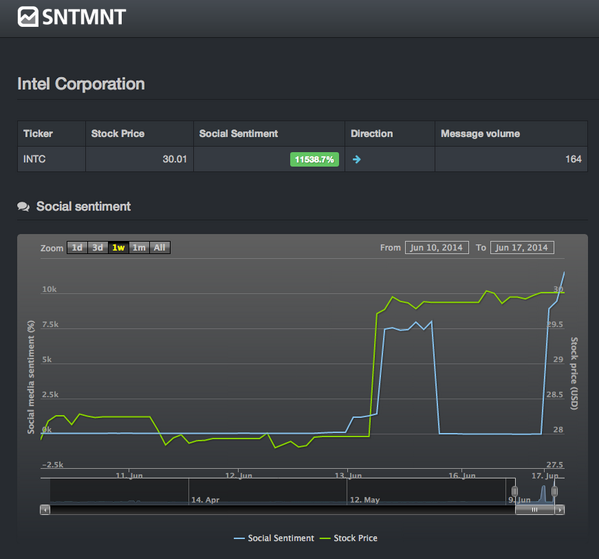This screenshot has height=559, width=599.
Task: Switch zoom to 1m
Action: (x=139, y=248)
